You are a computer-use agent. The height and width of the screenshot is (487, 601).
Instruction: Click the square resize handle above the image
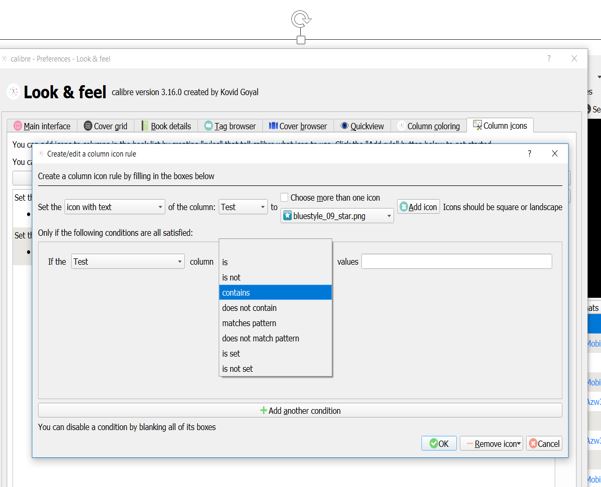(301, 40)
